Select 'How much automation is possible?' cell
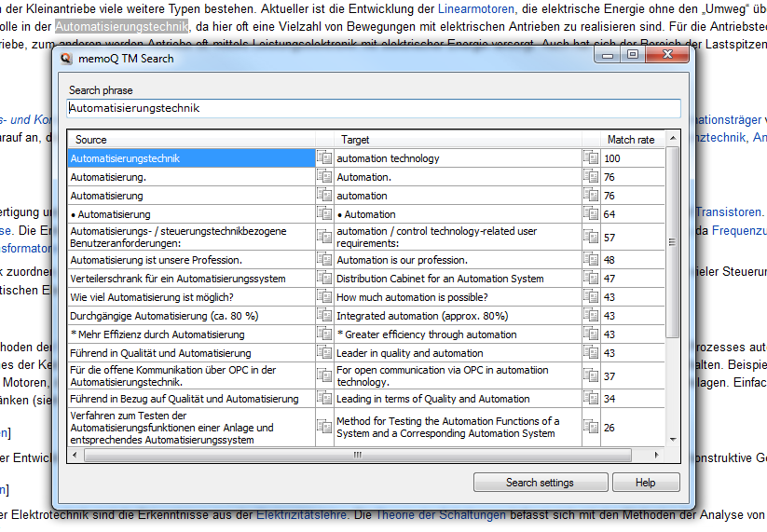767x532 pixels. [458, 297]
